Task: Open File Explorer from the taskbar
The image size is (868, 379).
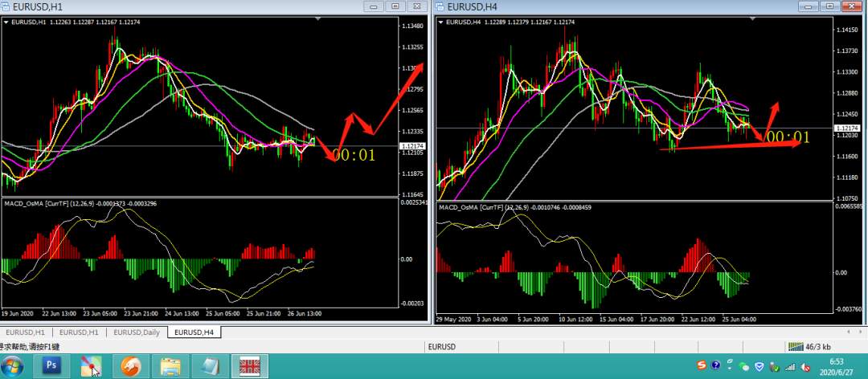Action: [170, 365]
